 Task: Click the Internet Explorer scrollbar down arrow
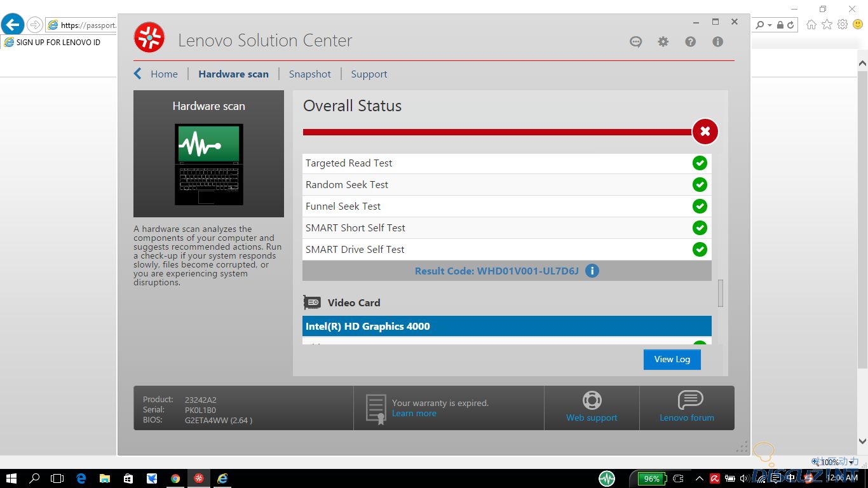[862, 440]
